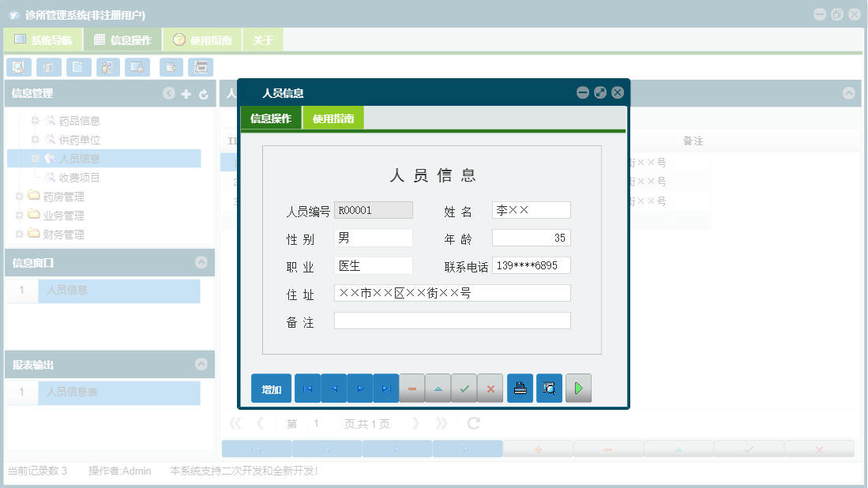Select the search magnifier tool in the toolbar
The width and height of the screenshot is (868, 488).
coord(18,67)
